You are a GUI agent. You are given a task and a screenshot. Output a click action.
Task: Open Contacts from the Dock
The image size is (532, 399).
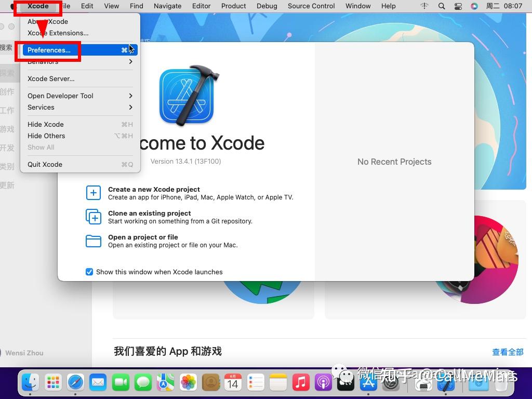[211, 383]
